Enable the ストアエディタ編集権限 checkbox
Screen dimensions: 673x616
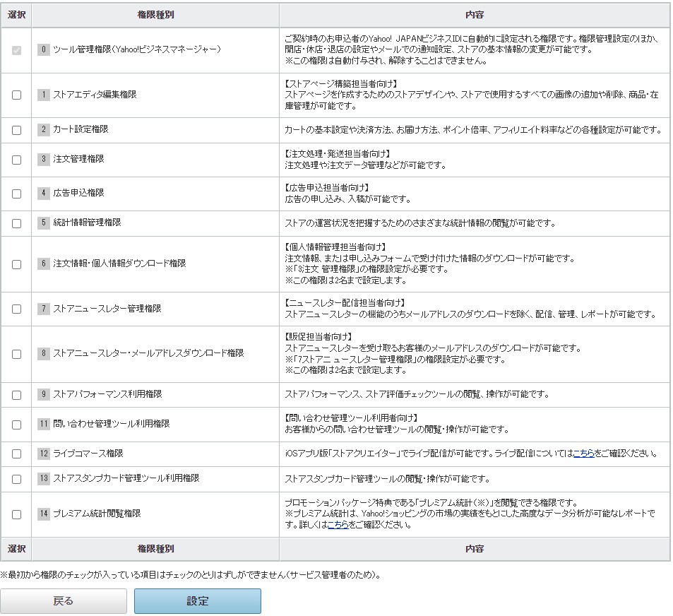pos(16,95)
